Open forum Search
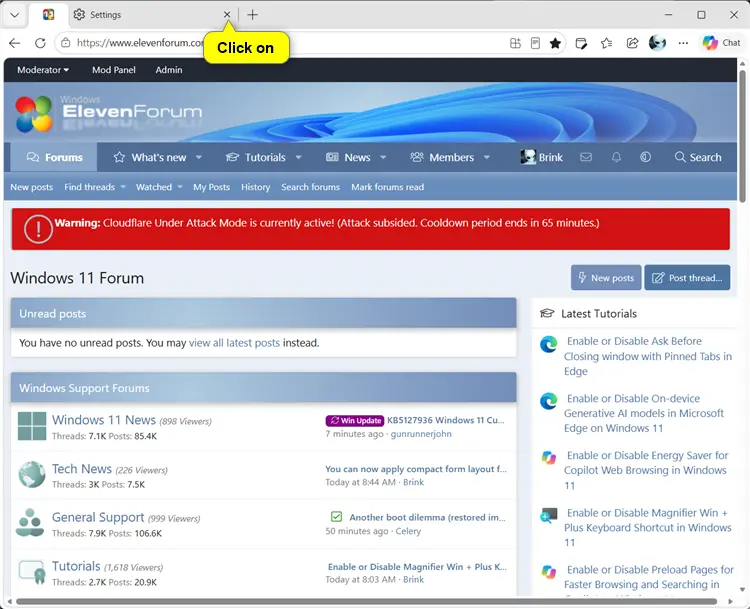Screen dimensions: 750x609 [698, 157]
